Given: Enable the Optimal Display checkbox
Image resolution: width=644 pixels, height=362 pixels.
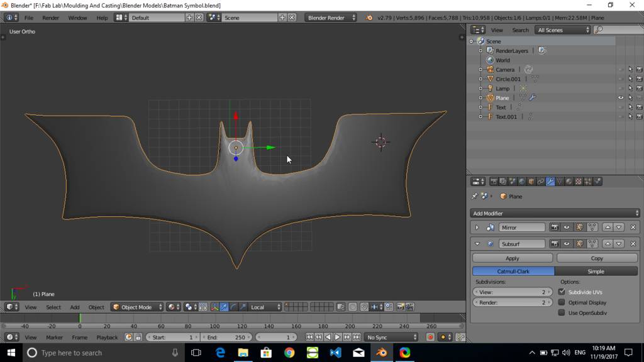Looking at the screenshot, I should (x=562, y=302).
